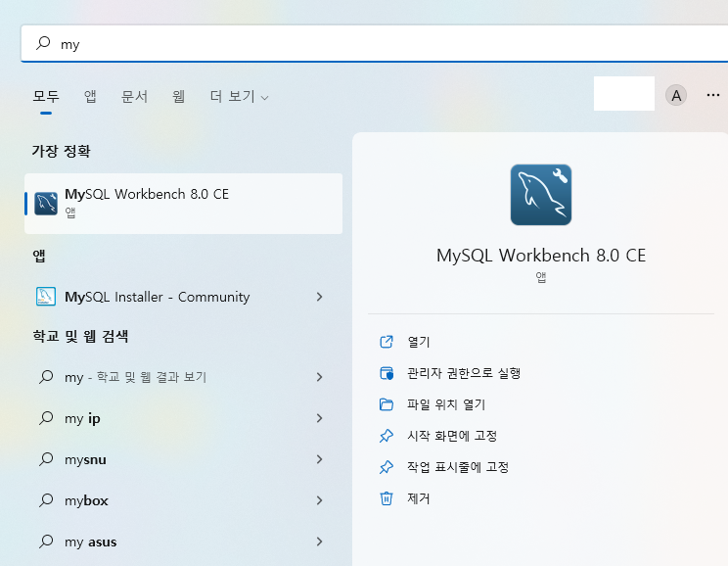Viewport: 728px width, 566px height.
Task: Click the MySQL Installer app icon
Action: point(46,297)
